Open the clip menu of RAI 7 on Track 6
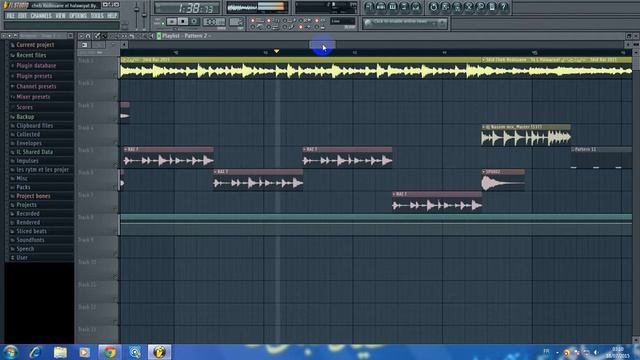Viewport: 640px width, 360px height. 216,172
